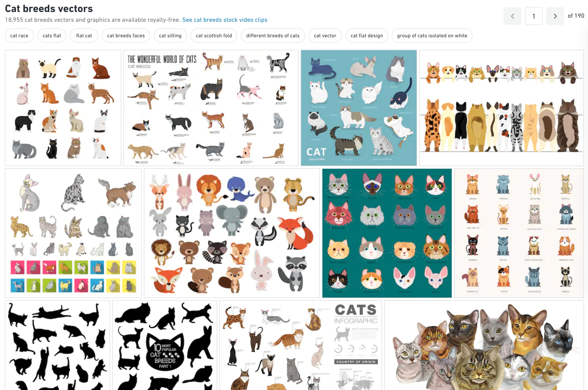Select 'group of cats isolated on white' tag

click(x=432, y=36)
